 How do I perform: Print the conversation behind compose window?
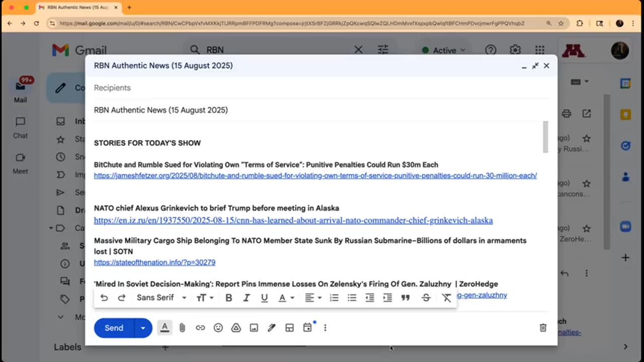tap(567, 114)
